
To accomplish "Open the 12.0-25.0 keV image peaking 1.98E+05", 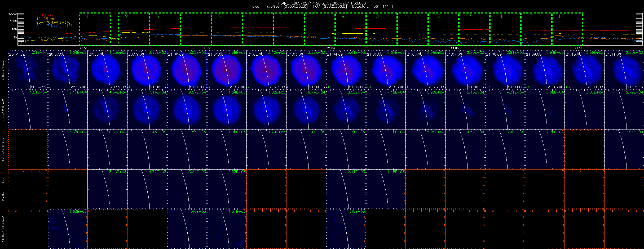I will pos(227,149).
